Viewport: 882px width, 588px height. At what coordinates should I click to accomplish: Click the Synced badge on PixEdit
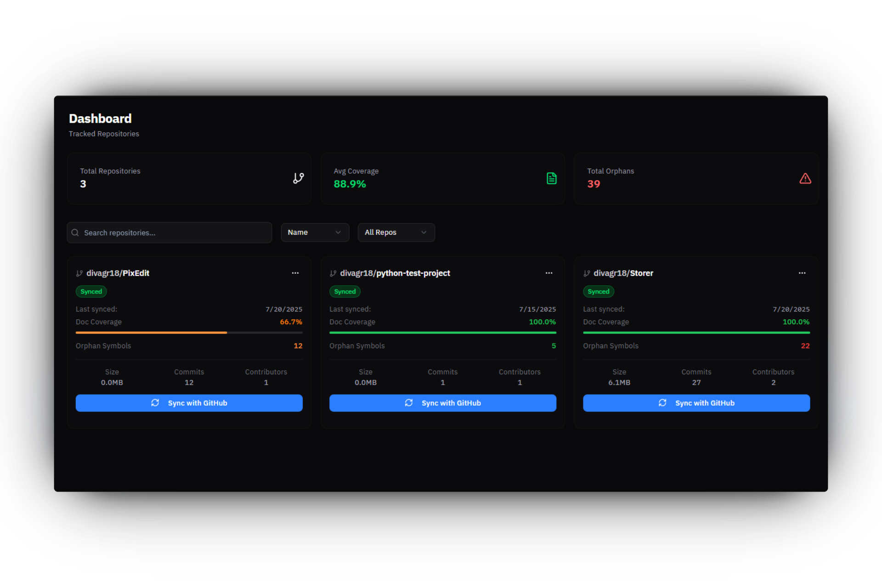click(x=91, y=292)
